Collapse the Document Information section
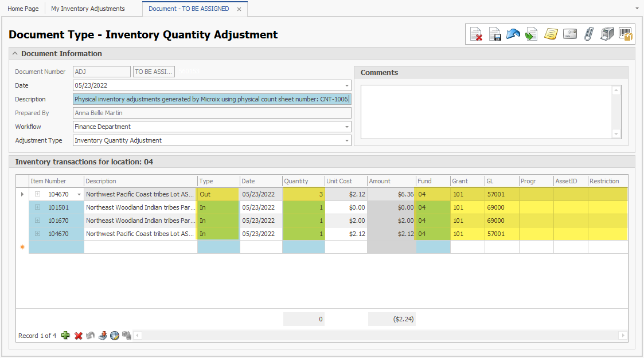Image resolution: width=644 pixels, height=358 pixels. pos(15,54)
